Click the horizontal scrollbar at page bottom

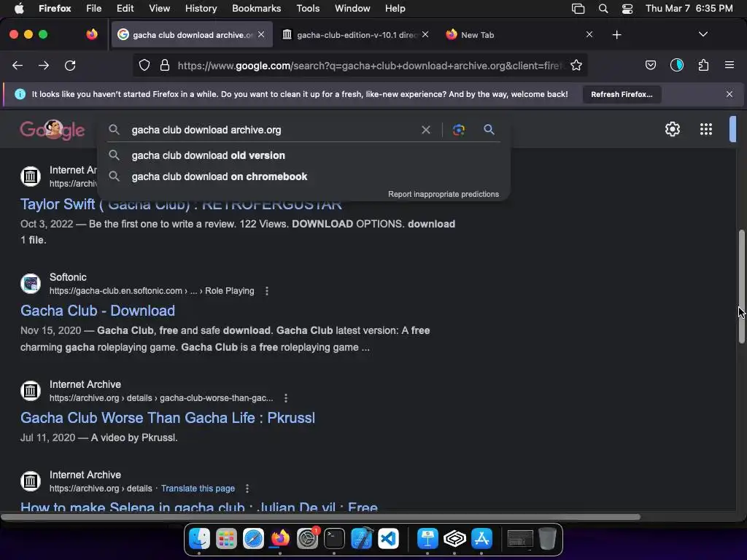(320, 517)
